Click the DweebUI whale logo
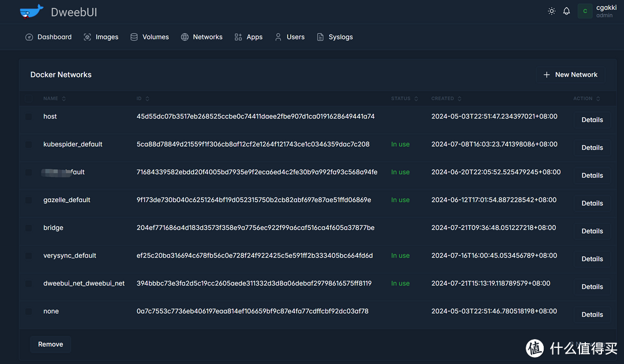This screenshot has height=364, width=624. click(x=31, y=11)
